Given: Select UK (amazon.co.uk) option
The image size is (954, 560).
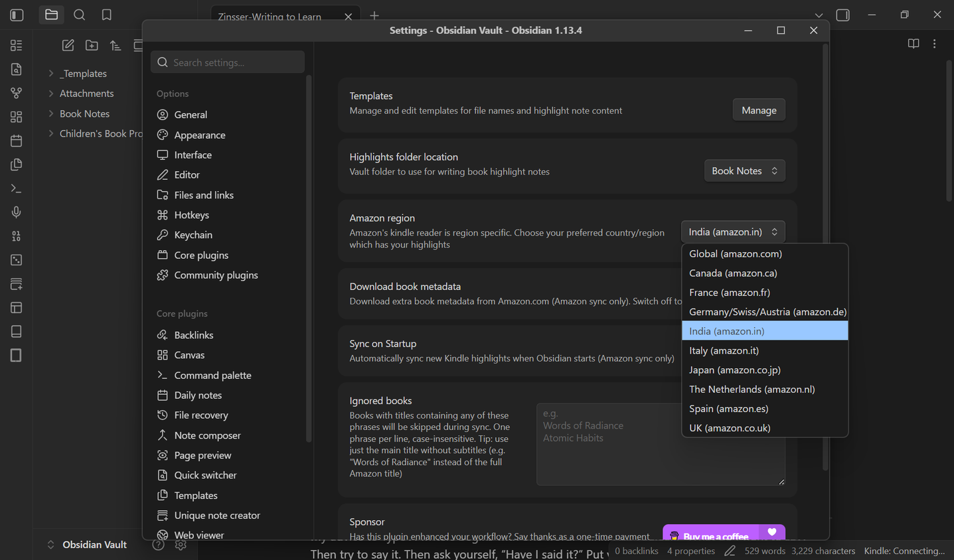Looking at the screenshot, I should [765, 427].
